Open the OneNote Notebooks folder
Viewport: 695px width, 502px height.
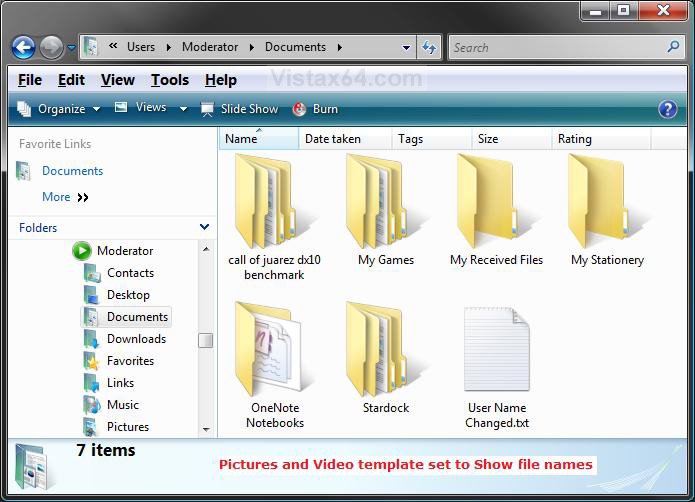[275, 352]
